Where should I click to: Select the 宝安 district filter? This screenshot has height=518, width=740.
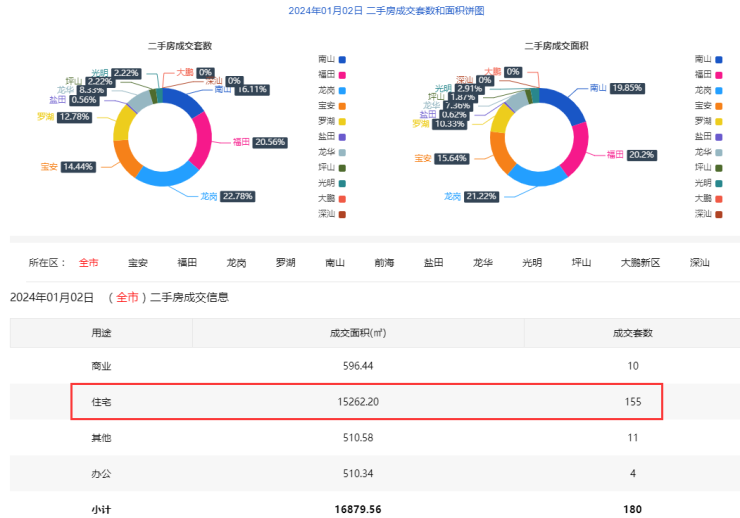138,263
